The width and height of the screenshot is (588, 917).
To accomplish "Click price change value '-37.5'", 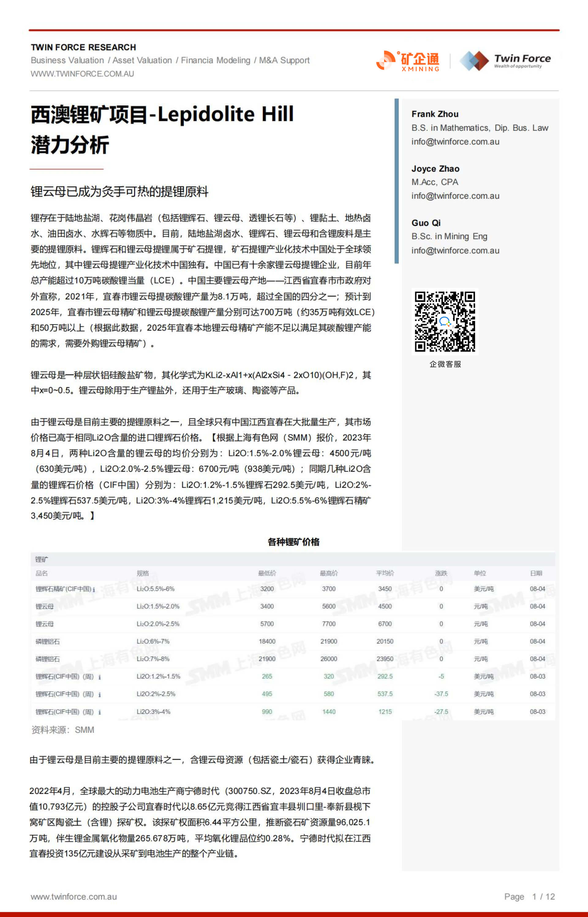I will point(441,694).
